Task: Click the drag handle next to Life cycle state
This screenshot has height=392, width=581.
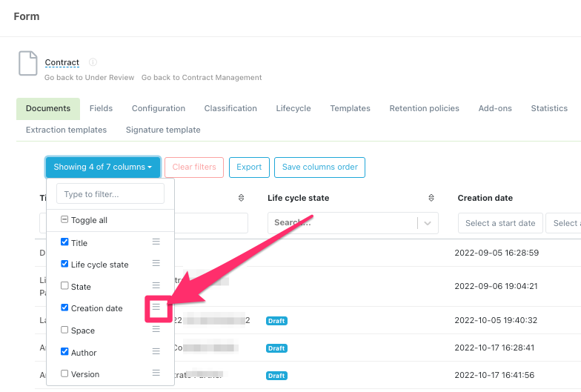Action: pyautogui.click(x=156, y=264)
